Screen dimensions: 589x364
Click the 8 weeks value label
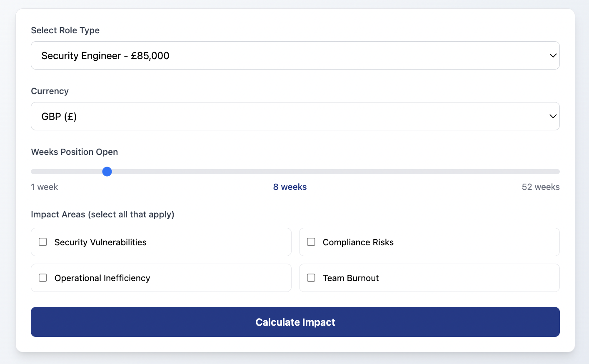(290, 187)
